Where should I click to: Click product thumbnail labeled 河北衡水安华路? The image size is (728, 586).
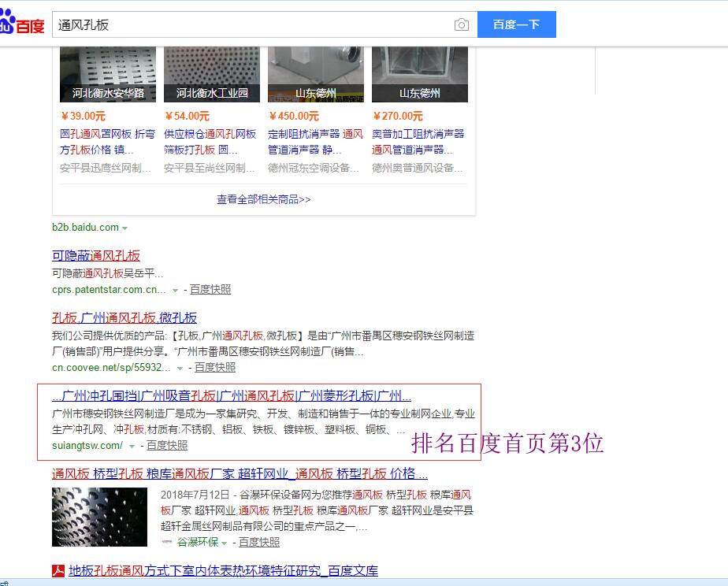pos(108,74)
